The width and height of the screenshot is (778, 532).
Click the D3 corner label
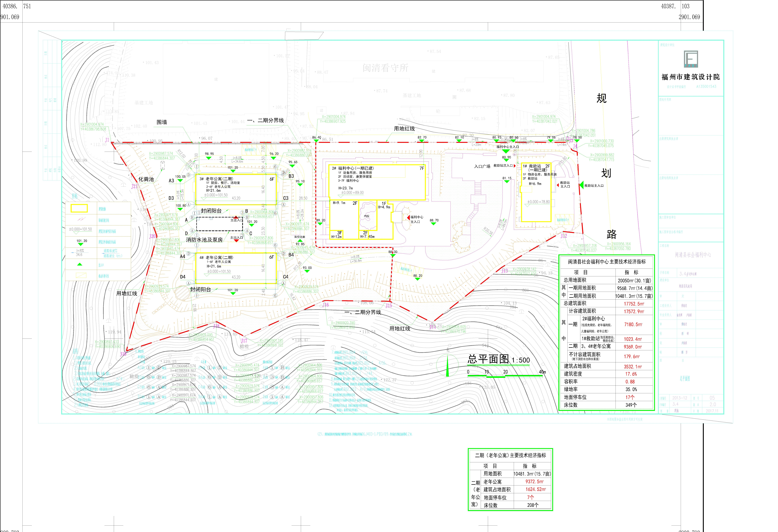click(171, 198)
